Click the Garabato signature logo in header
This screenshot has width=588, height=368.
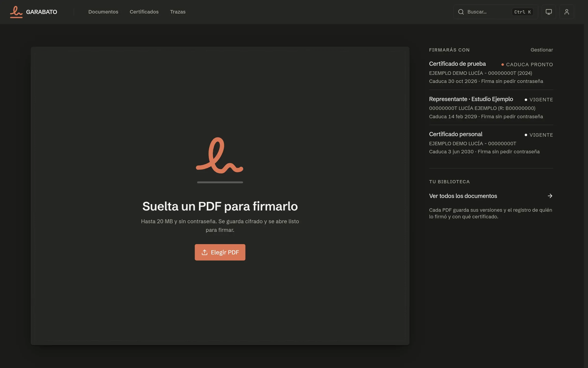pos(16,12)
